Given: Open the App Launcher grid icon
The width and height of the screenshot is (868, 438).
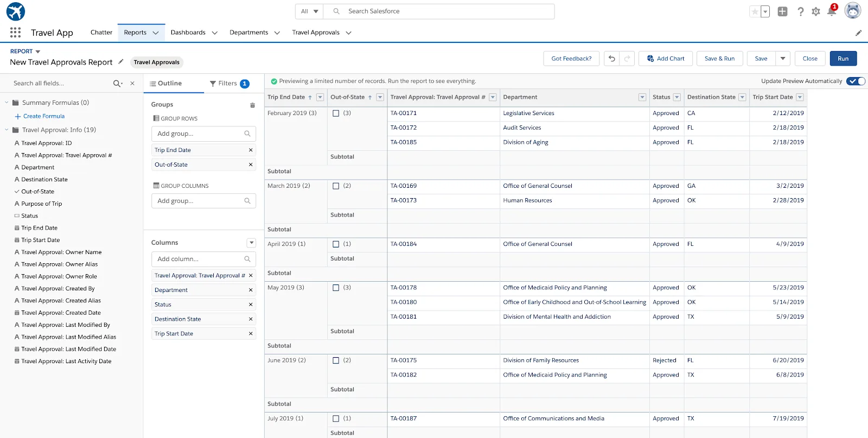Looking at the screenshot, I should [15, 33].
